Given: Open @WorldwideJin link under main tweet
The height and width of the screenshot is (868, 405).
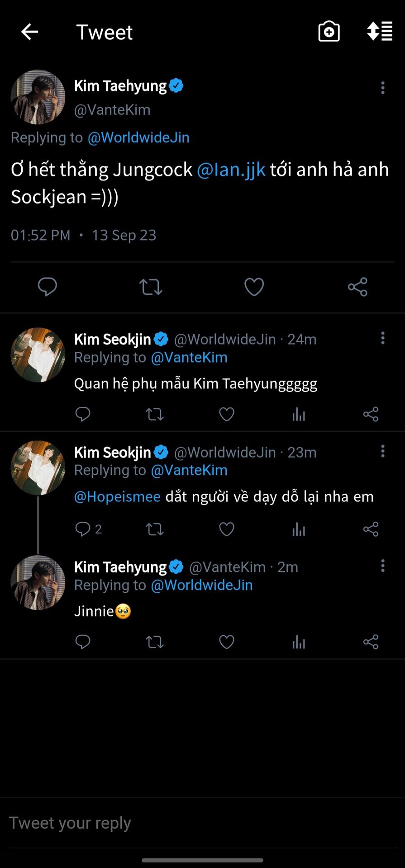Looking at the screenshot, I should 138,137.
